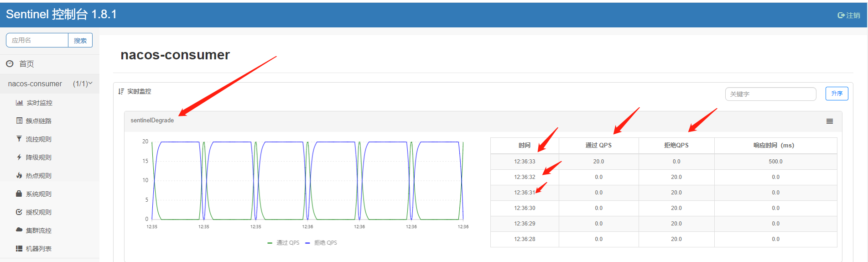Click the cloud icon for 集群流控
The width and height of the screenshot is (868, 262).
pyautogui.click(x=19, y=230)
